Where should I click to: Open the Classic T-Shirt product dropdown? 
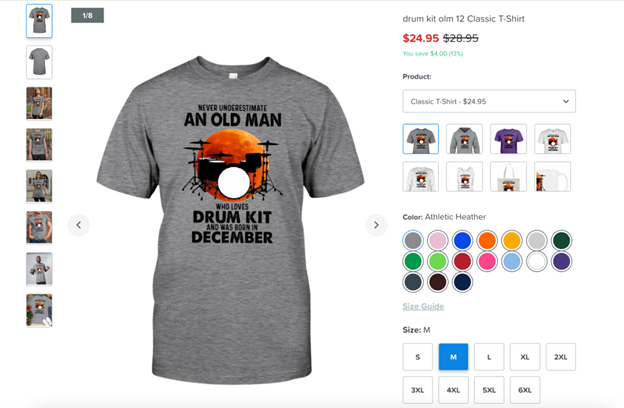tap(489, 101)
